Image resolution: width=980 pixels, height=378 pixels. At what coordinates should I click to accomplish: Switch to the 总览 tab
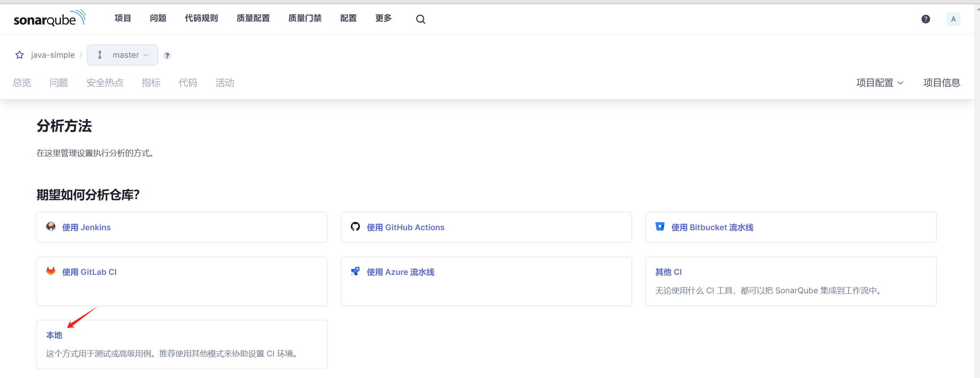tap(22, 83)
